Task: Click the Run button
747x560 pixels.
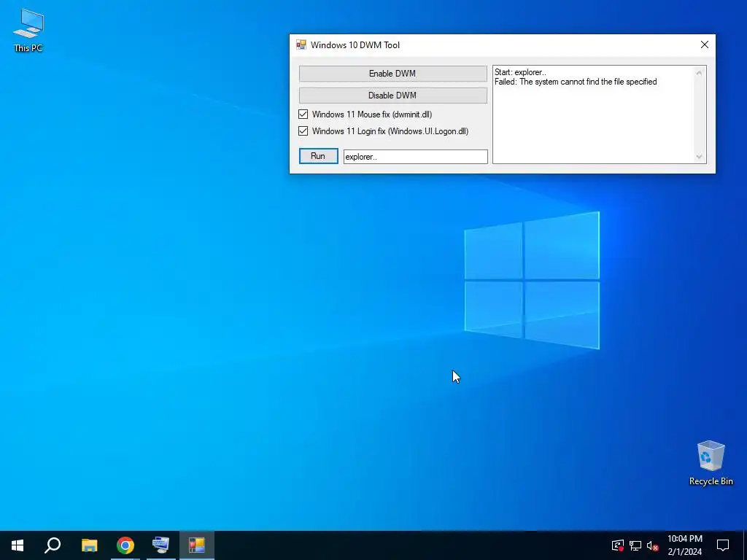Action: 318,156
